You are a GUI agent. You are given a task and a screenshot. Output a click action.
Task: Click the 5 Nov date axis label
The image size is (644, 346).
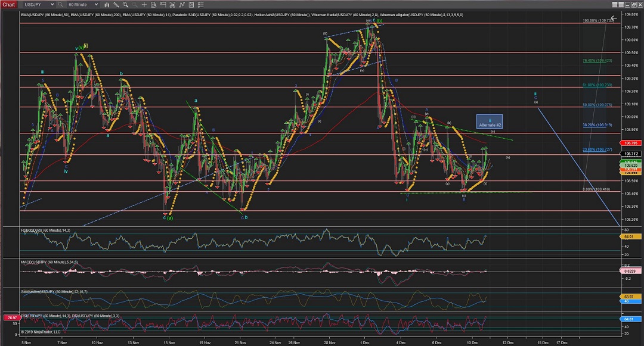tap(26, 342)
